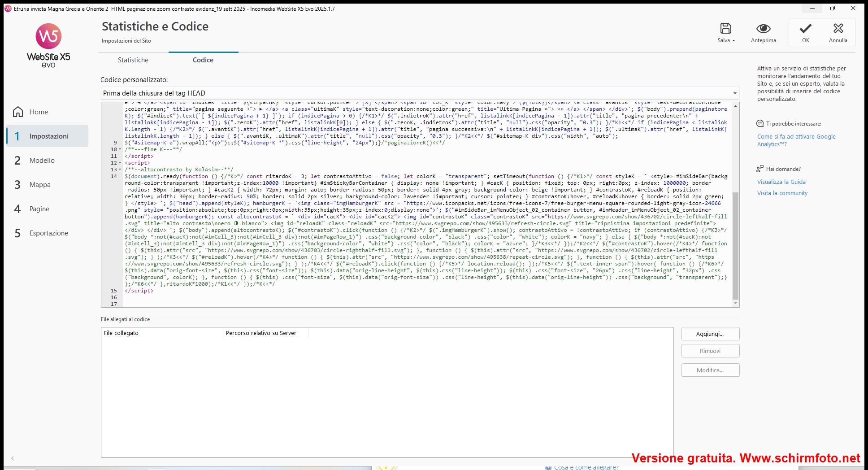Screen dimensions: 868x470
Task: Click line number 17 in gutter
Action: tap(114, 305)
